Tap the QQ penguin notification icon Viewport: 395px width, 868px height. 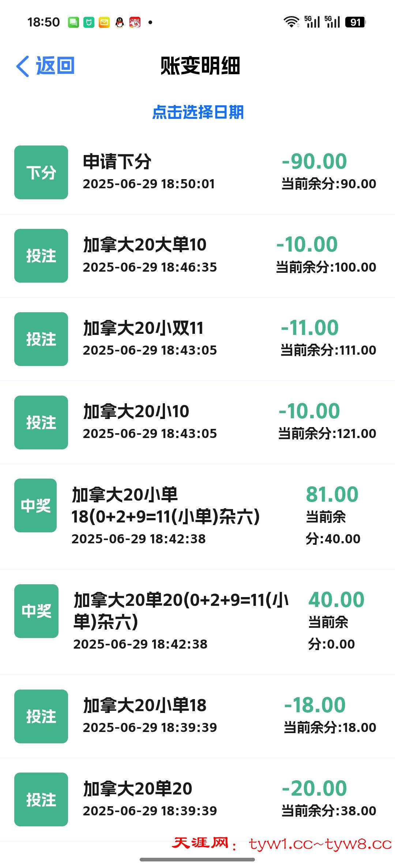pyautogui.click(x=120, y=23)
